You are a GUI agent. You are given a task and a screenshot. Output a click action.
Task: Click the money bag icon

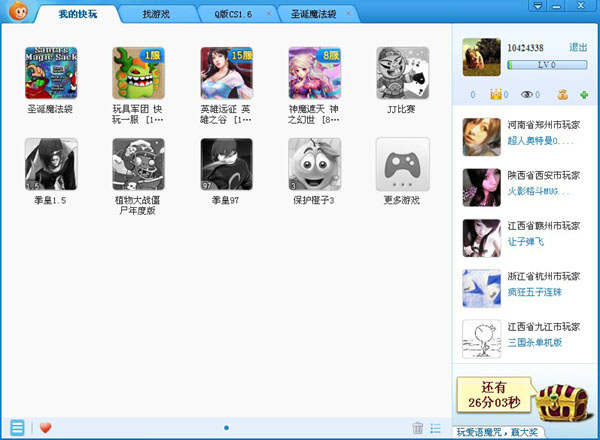564,95
